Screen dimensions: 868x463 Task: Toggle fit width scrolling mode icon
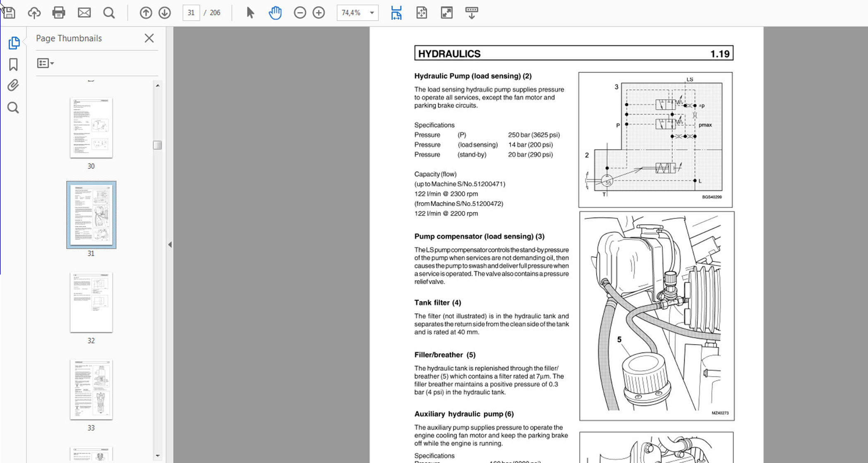pos(396,13)
